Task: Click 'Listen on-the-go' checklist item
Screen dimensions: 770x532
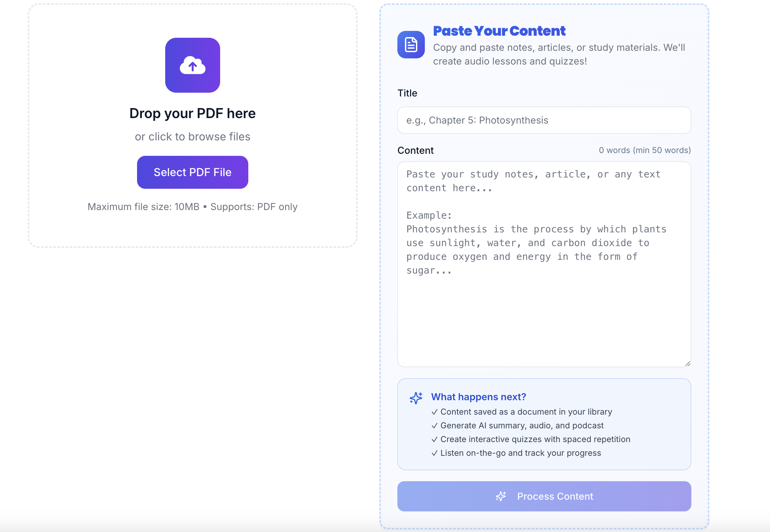Action: (520, 453)
